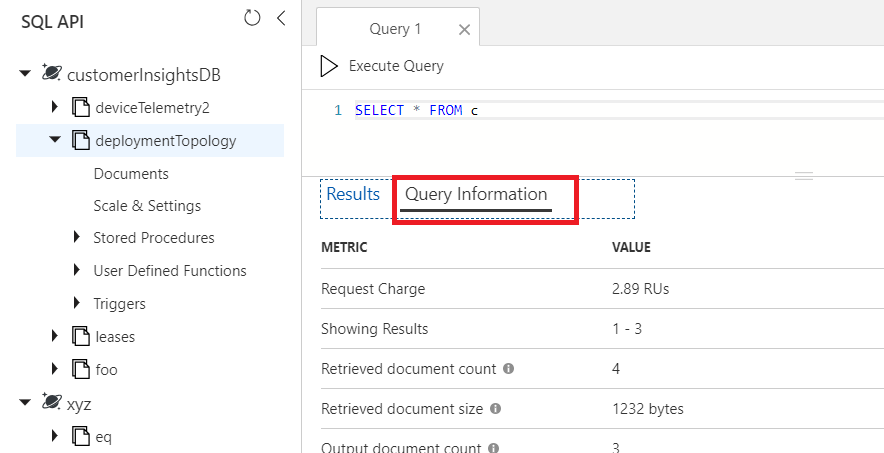This screenshot has width=884, height=453.
Task: Click the editor/results splitter handle
Action: click(803, 176)
